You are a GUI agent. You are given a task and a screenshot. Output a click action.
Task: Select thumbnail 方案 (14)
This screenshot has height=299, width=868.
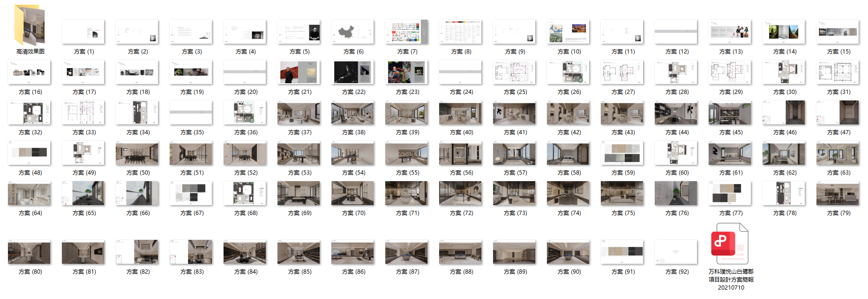(784, 32)
